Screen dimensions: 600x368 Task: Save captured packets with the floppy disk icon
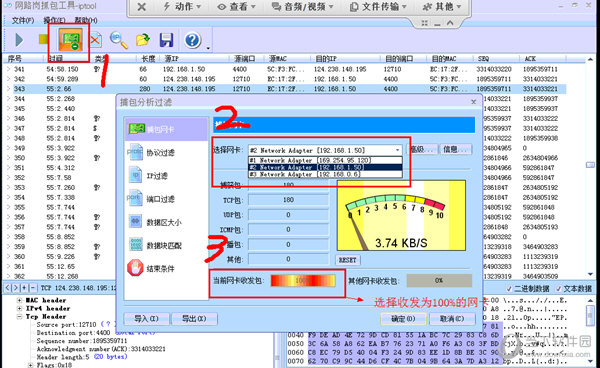click(x=166, y=40)
